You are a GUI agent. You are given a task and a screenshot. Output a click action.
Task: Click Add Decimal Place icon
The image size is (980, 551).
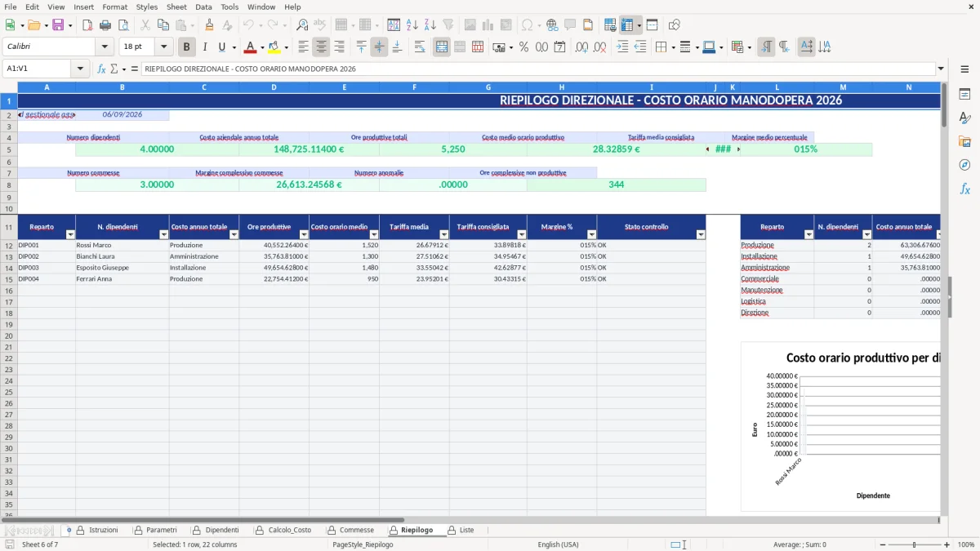[x=581, y=47]
